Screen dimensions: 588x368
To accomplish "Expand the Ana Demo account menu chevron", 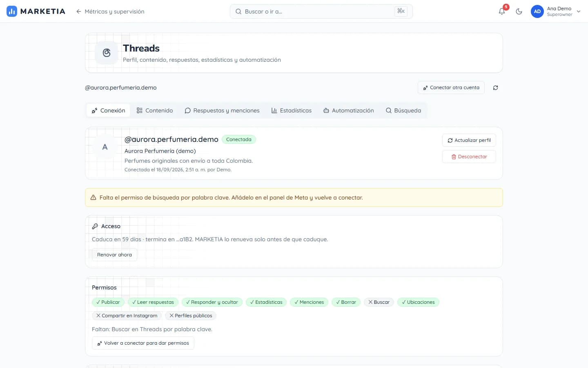I will tap(579, 11).
